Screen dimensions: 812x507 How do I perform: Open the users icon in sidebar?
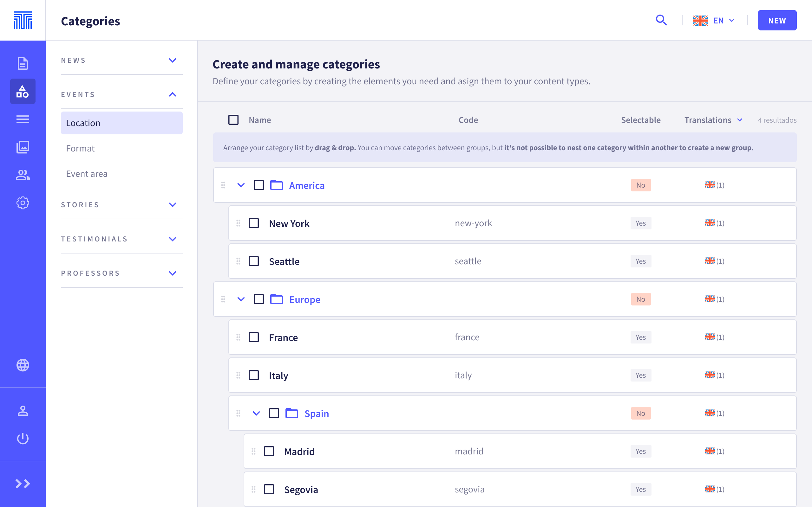click(23, 175)
